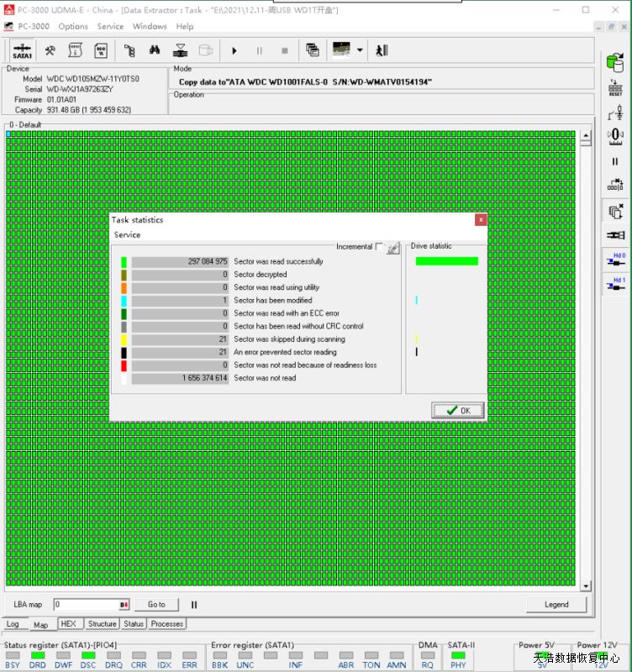Image resolution: width=632 pixels, height=672 pixels.
Task: Click the RESET icon in right sidebar
Action: point(615,89)
